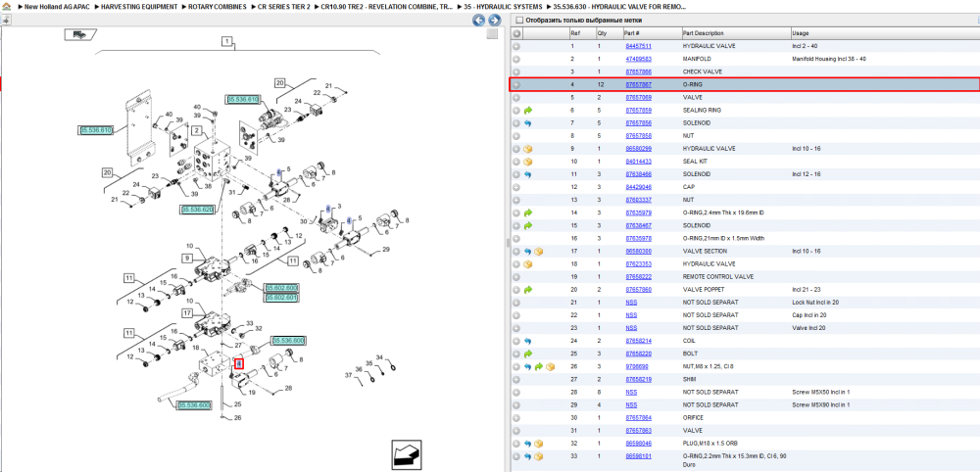Toggle 'Отобразить только выбранные метки' checkbox
Viewport: 980px width, 472px height.
coord(518,20)
